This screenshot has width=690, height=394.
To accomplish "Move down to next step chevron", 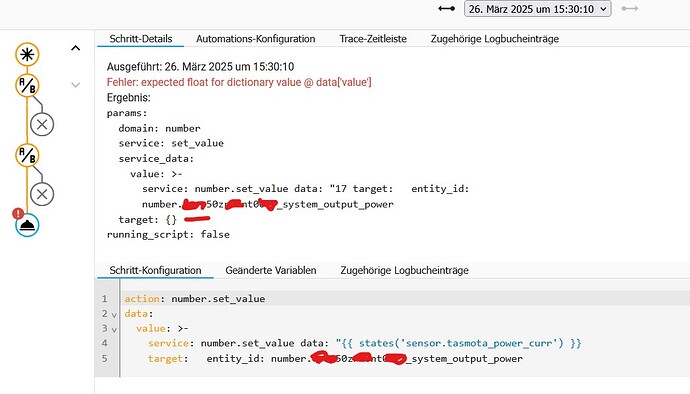I will click(x=76, y=85).
